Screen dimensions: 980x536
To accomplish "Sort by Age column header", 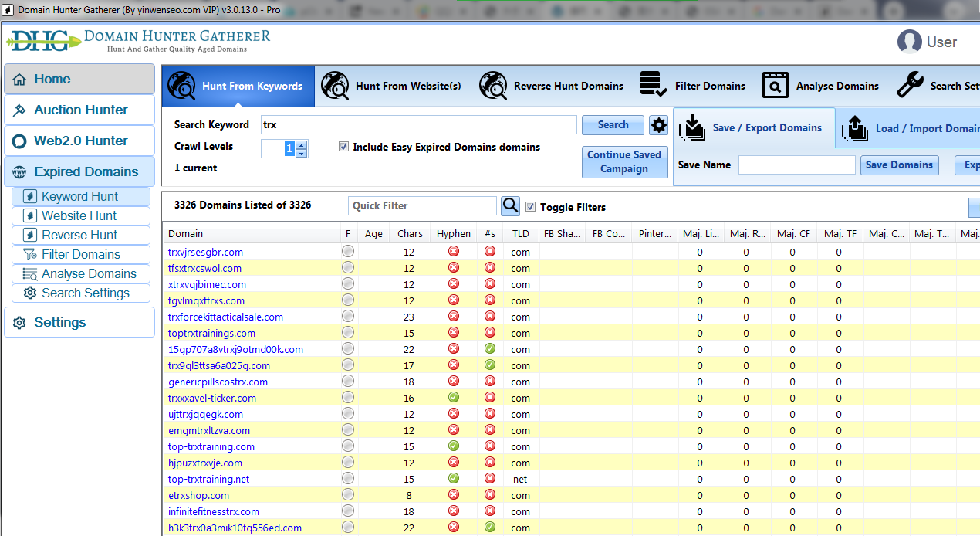I will point(374,233).
